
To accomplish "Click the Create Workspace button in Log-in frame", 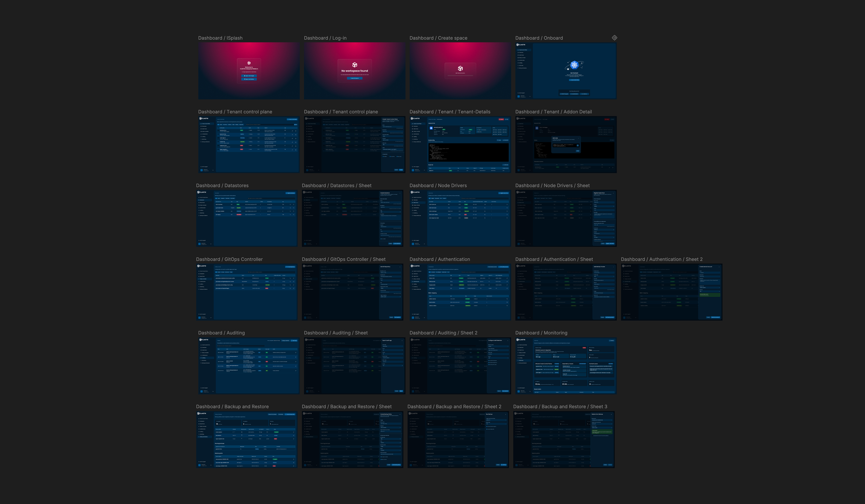I will point(355,78).
